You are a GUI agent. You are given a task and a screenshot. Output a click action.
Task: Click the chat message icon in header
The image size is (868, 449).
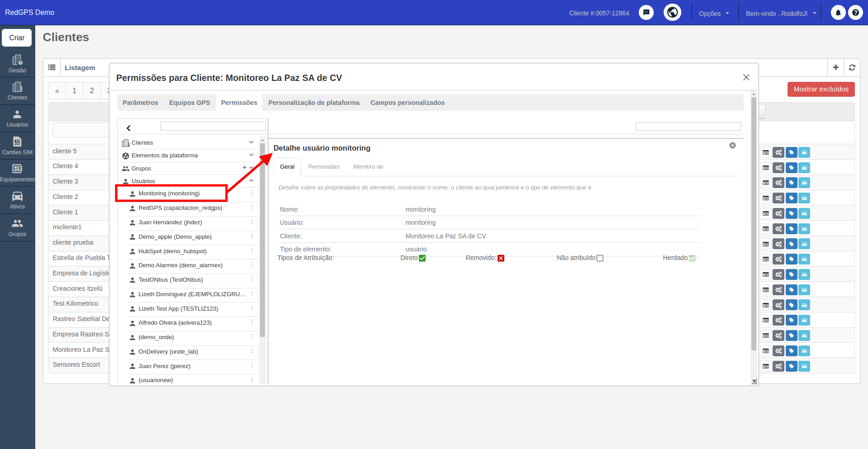click(646, 13)
